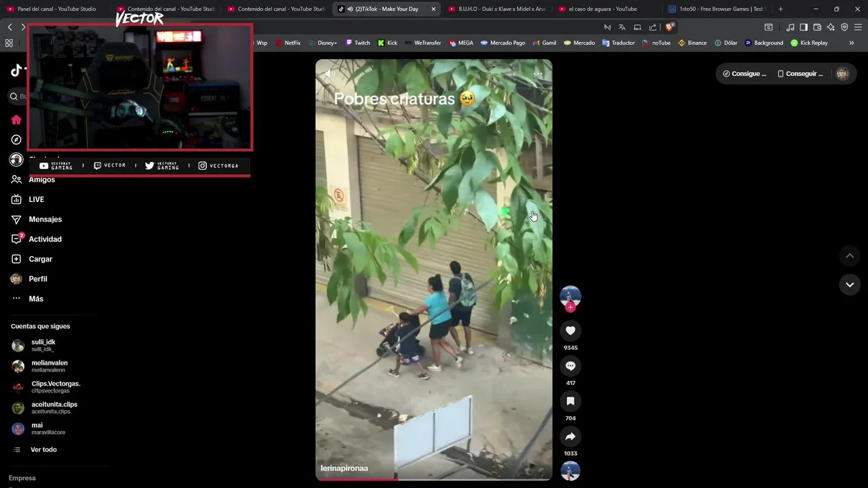Open the Kick Replay bookmark
The image size is (868, 488).
coord(809,43)
